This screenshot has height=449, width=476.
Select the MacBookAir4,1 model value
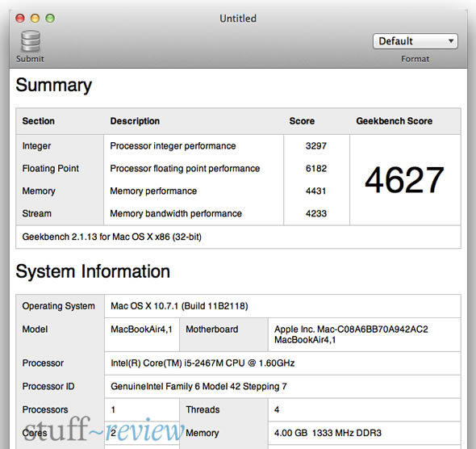141,329
